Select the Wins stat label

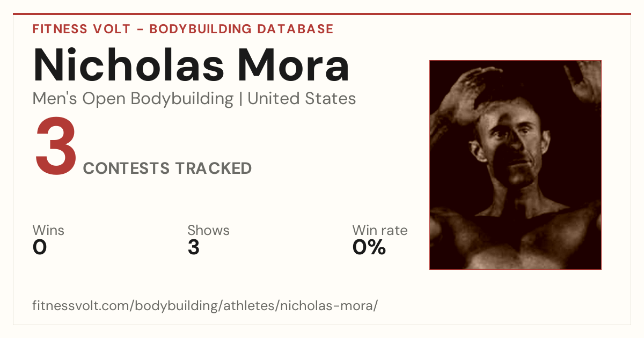click(x=48, y=230)
